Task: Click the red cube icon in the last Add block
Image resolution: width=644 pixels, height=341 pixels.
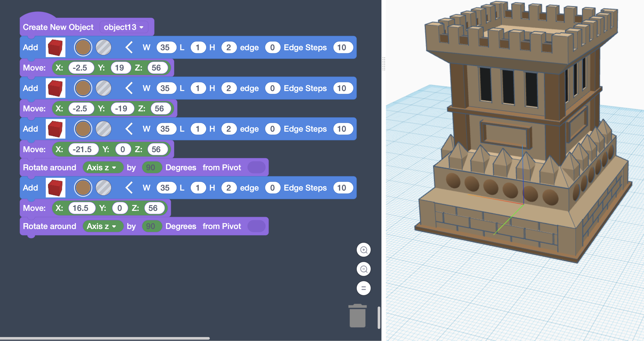Action: (55, 188)
